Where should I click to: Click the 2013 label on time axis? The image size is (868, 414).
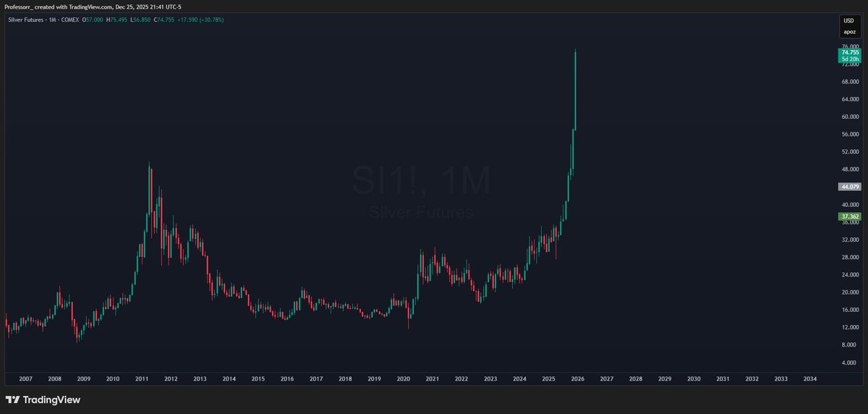(x=200, y=379)
